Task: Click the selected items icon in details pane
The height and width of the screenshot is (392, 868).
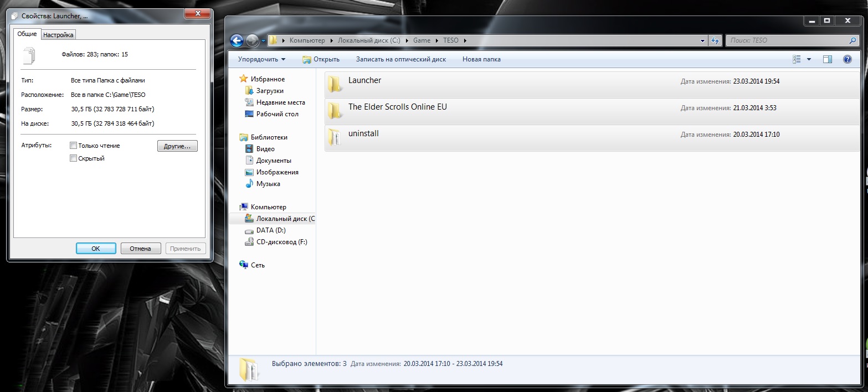Action: [249, 369]
